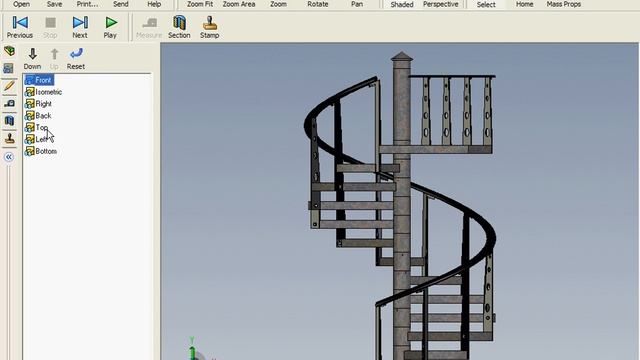The width and height of the screenshot is (640, 360).
Task: Switch to the Bottom view
Action: 41,151
